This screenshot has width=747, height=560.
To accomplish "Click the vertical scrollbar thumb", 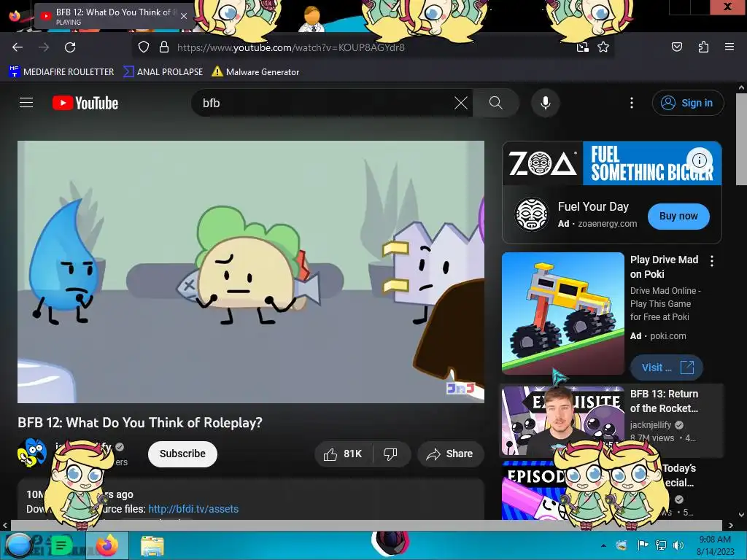I will click(741, 139).
